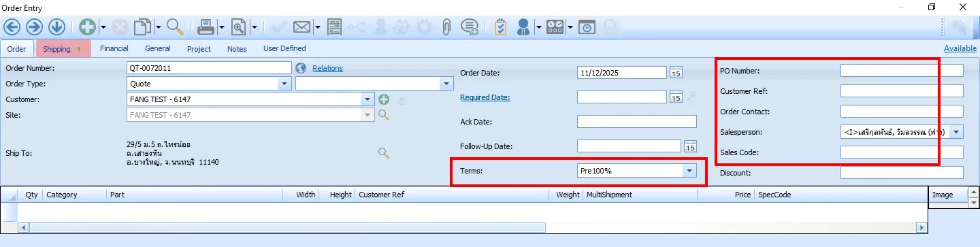Click the printer icon

(x=206, y=27)
